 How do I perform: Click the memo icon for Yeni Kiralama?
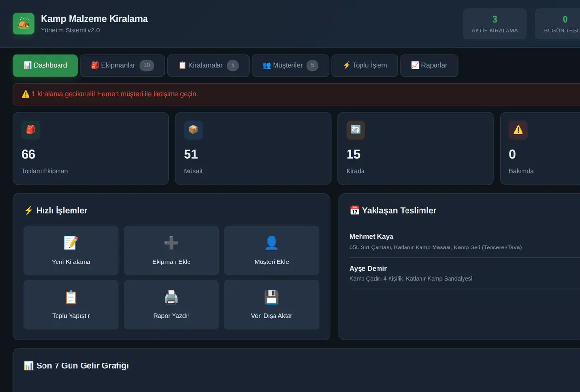tap(71, 243)
